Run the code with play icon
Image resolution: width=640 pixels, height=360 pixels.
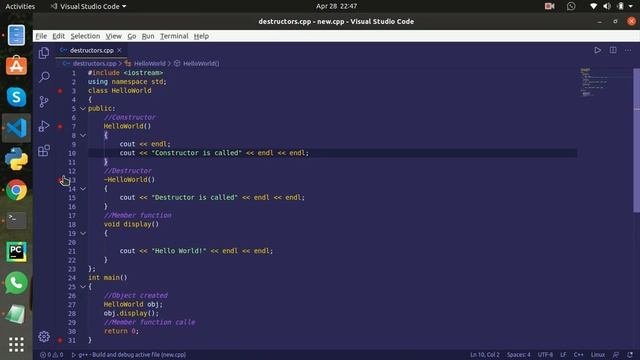point(598,50)
